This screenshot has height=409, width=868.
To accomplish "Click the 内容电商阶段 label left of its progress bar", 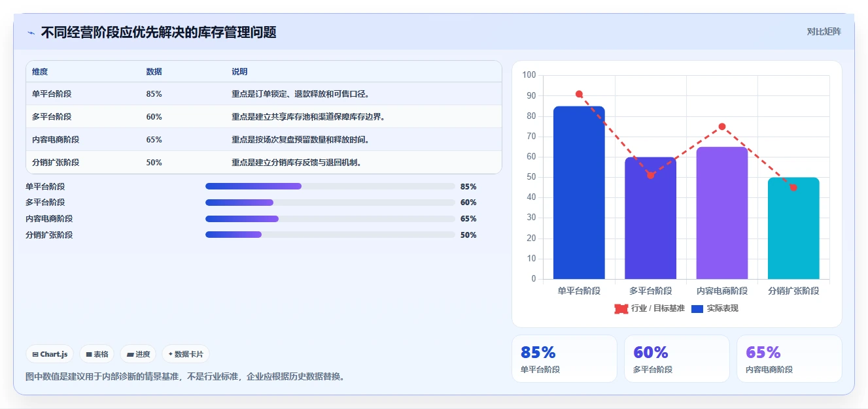I will click(x=49, y=219).
